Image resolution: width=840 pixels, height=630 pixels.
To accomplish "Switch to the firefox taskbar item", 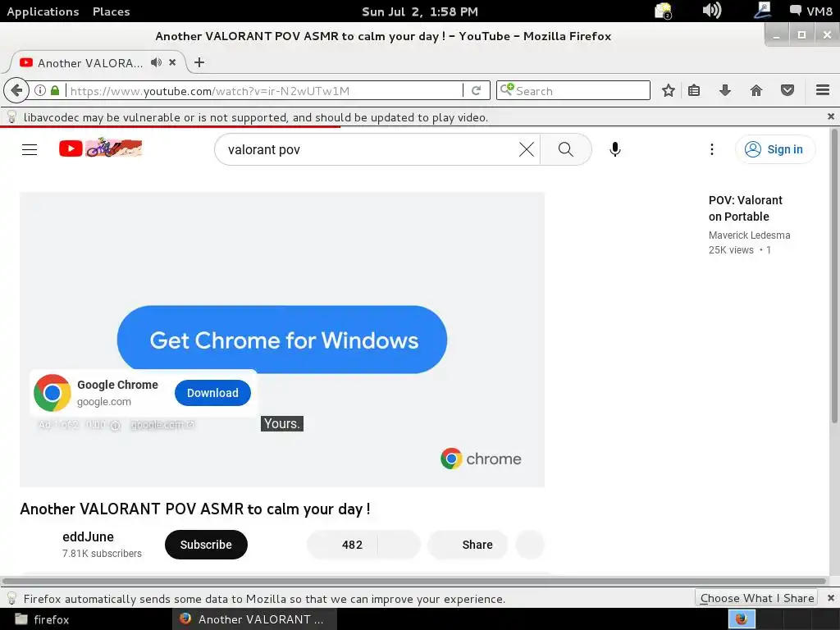I will pos(43,619).
